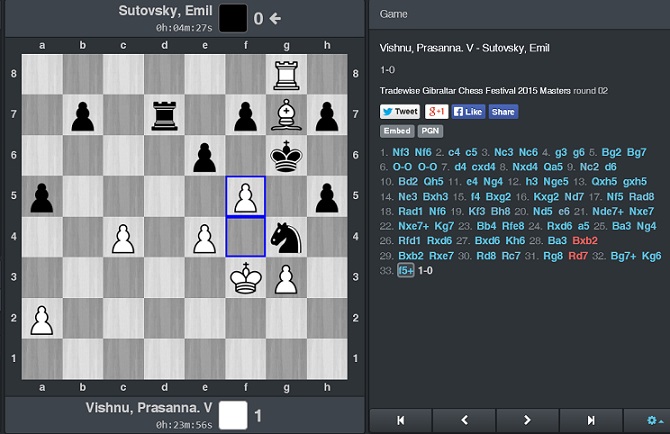Jump to the last move of game

point(590,420)
